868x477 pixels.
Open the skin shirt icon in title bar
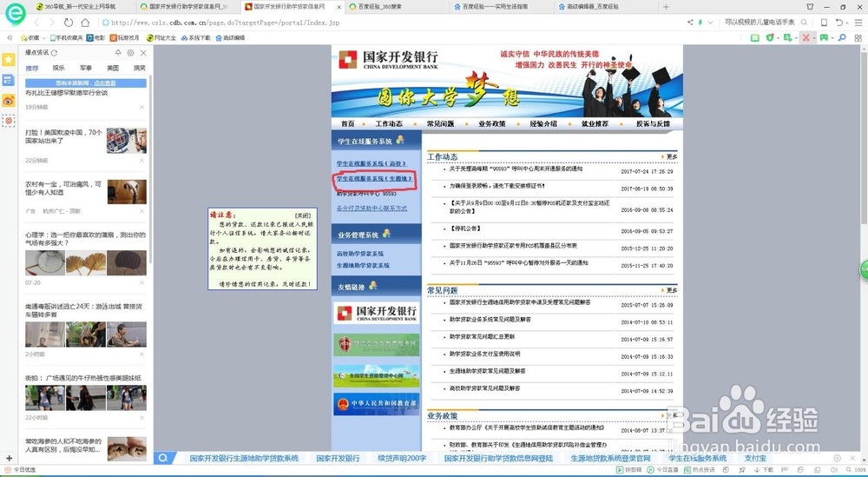(811, 7)
